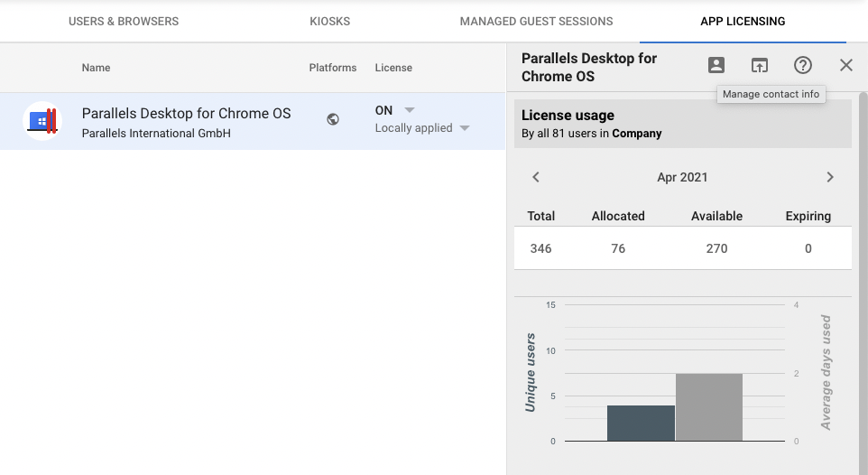The image size is (868, 475).
Task: Click the Manage contact info icon
Action: click(716, 65)
